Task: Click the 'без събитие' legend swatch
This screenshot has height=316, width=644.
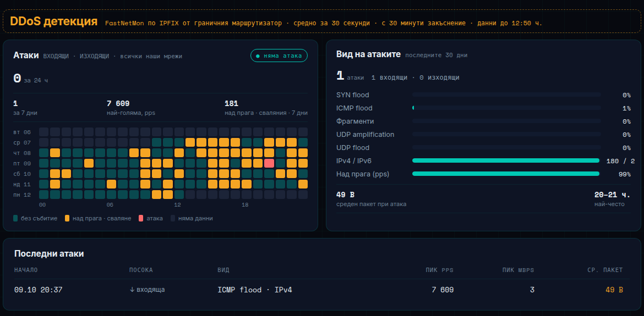Action: click(15, 219)
